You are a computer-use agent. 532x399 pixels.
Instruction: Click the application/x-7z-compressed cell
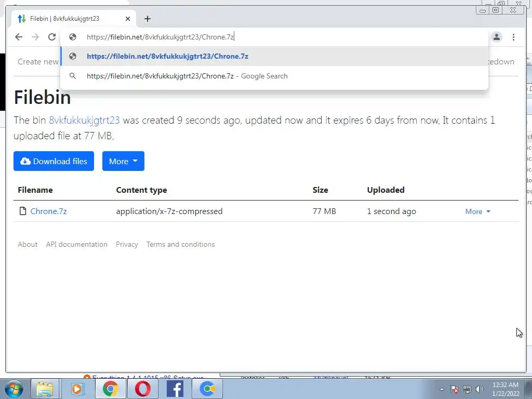pyautogui.click(x=169, y=211)
